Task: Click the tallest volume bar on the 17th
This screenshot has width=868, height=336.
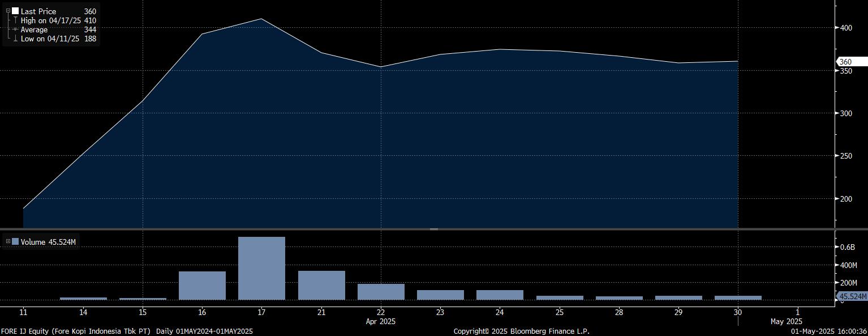Action: tap(261, 268)
